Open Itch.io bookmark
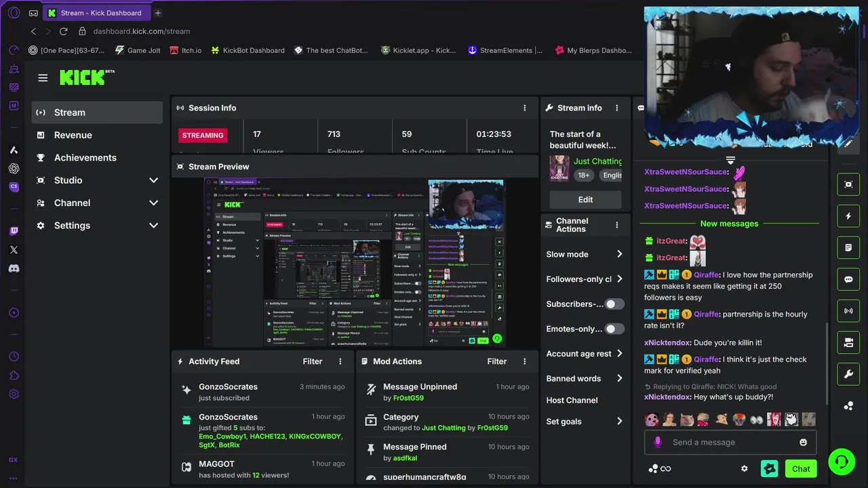868x488 pixels. click(185, 50)
